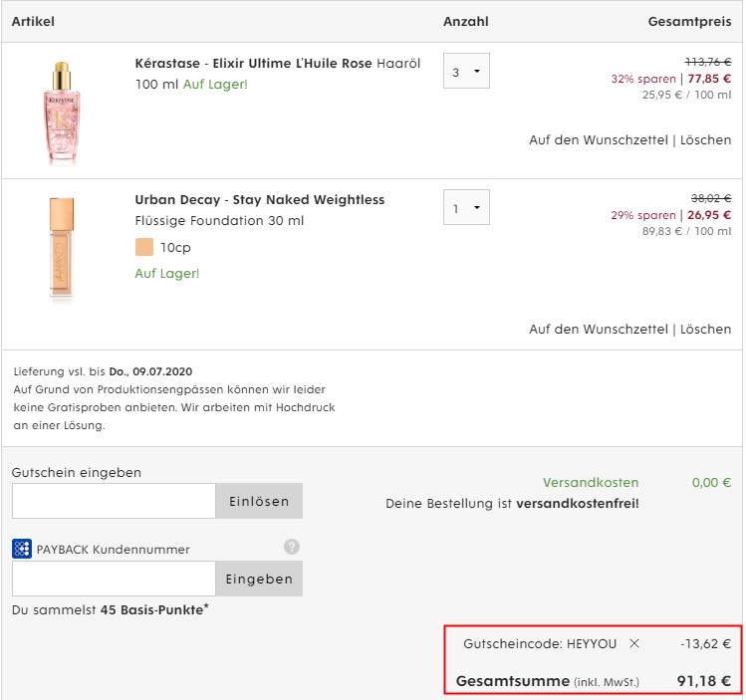Click the shipping cost value 0,00 €
The image size is (746, 700).
tap(711, 483)
